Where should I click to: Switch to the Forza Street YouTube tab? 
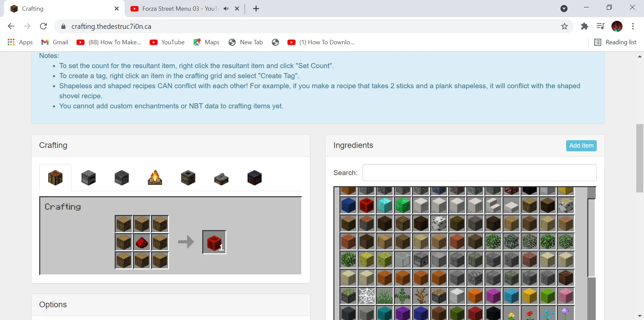(x=178, y=9)
